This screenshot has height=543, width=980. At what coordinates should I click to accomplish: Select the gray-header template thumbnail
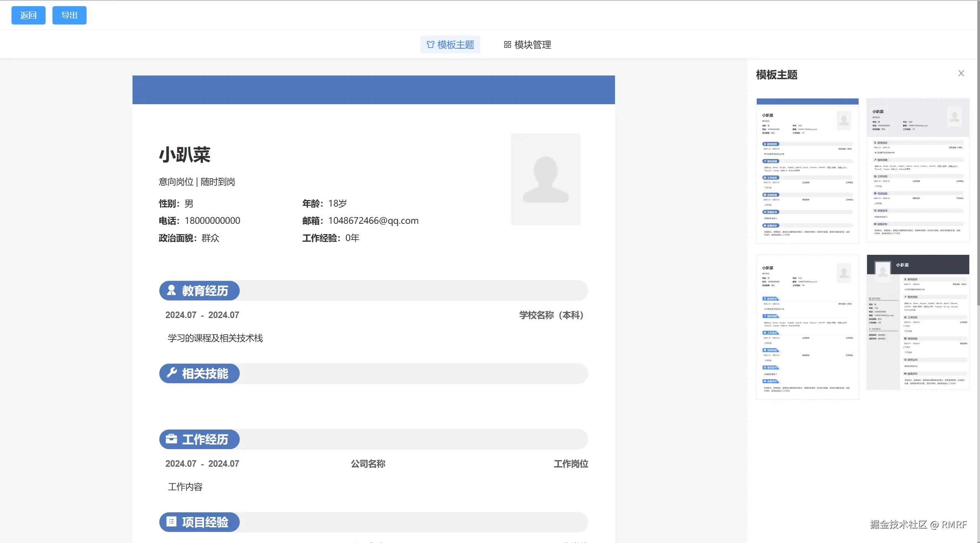(x=918, y=170)
